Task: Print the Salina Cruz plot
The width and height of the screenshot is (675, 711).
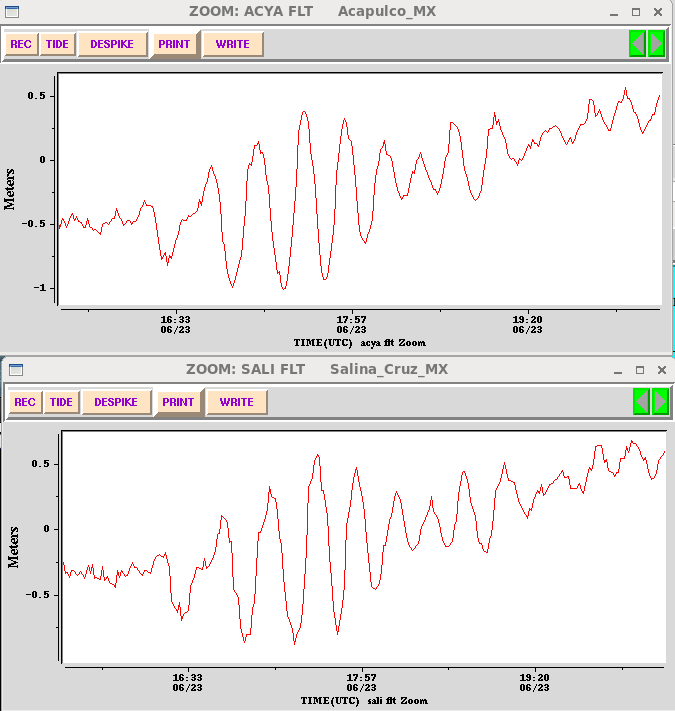Action: pyautogui.click(x=178, y=403)
